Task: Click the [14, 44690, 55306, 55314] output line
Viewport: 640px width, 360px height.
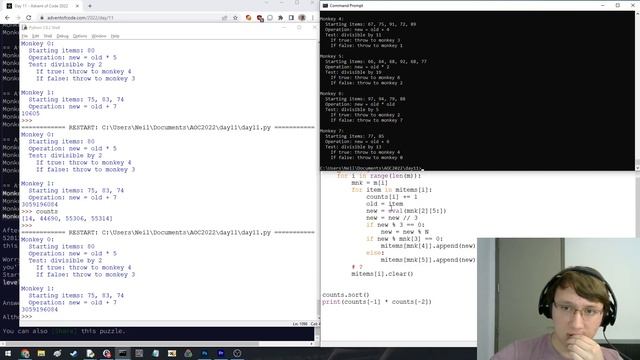Action: pyautogui.click(x=67, y=219)
